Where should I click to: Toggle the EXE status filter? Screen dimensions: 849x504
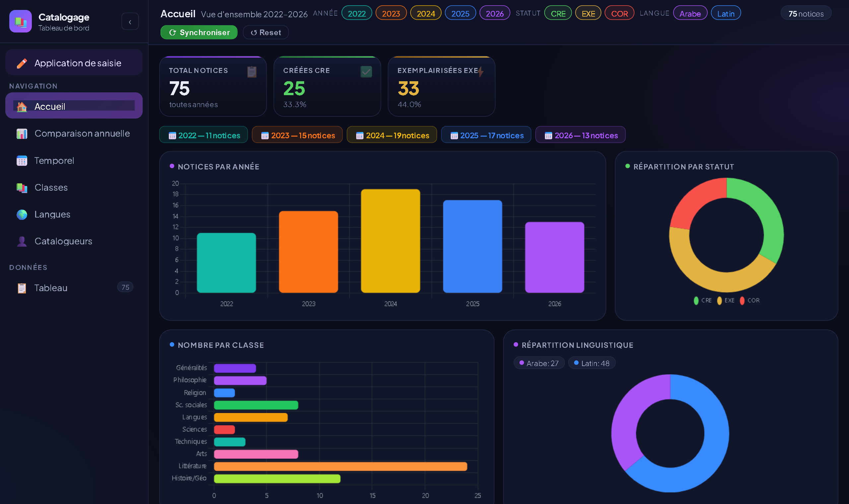(x=588, y=14)
